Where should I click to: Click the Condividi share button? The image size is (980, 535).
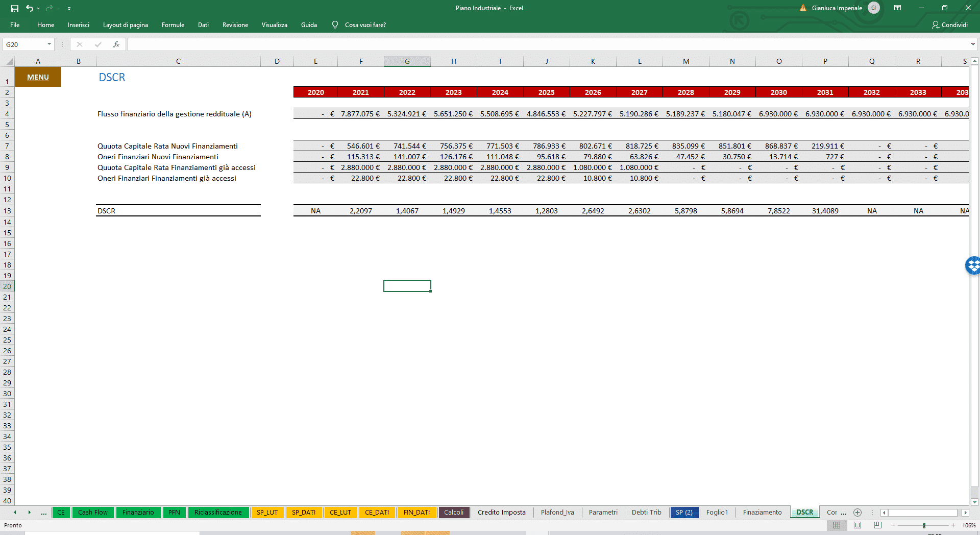click(950, 25)
